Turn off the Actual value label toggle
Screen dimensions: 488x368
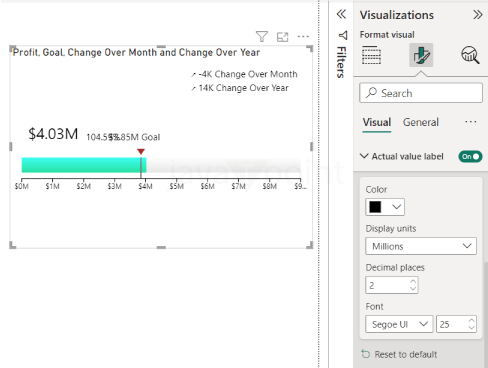click(x=470, y=156)
